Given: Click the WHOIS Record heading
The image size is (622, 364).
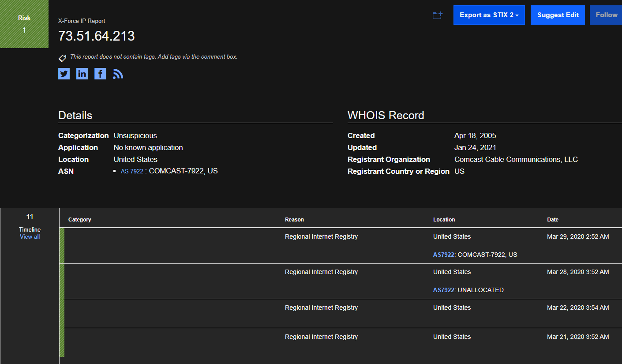Looking at the screenshot, I should (x=386, y=116).
